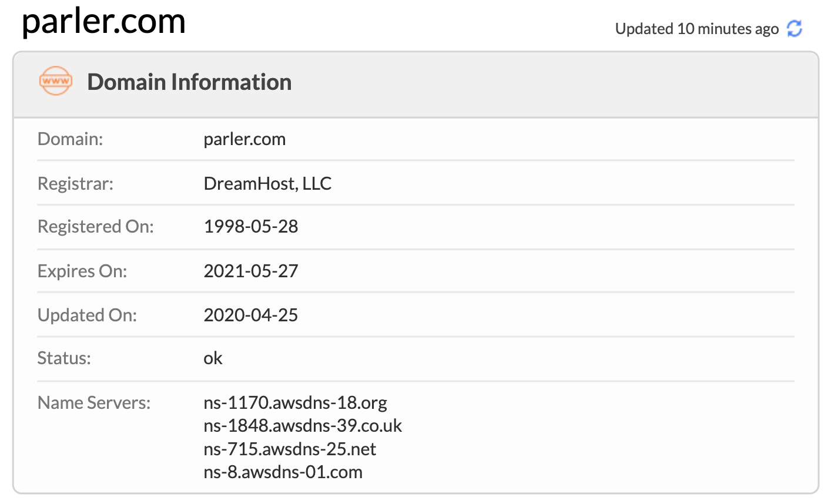Image resolution: width=831 pixels, height=504 pixels.
Task: Click the orange www globe icon
Action: (55, 81)
